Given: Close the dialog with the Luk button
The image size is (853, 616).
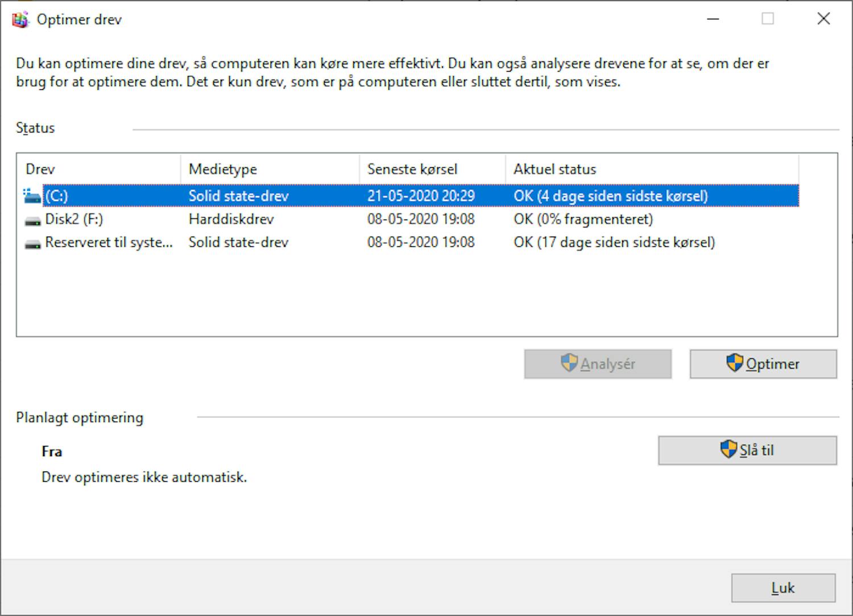Looking at the screenshot, I should pyautogui.click(x=783, y=588).
